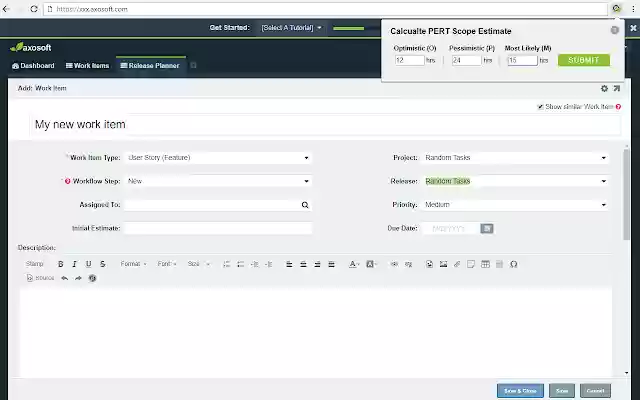This screenshot has width=640, height=400.
Task: Click the Axosoft logo
Action: 31,47
